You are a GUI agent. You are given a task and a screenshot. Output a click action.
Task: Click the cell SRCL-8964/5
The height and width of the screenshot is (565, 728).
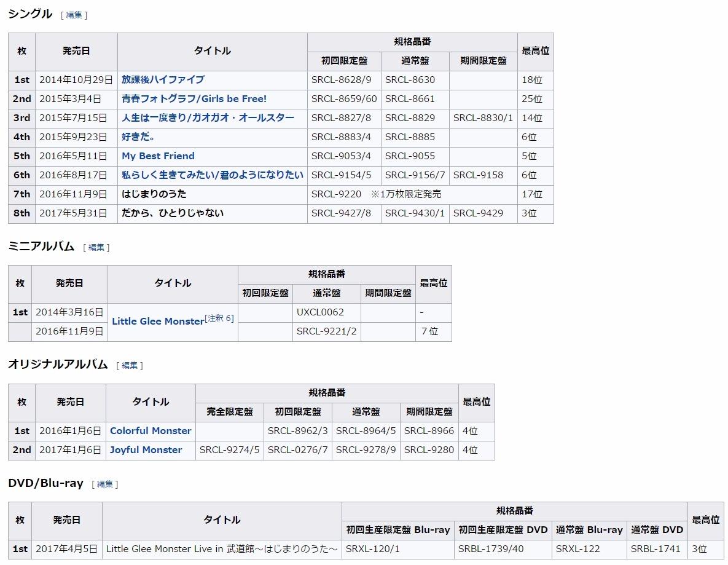(x=366, y=431)
